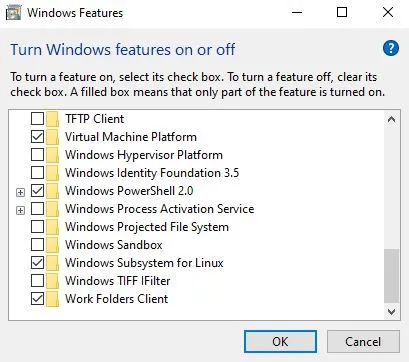Viewport: 409px width, 362px height.
Task: Select the Work Folders Client folder icon
Action: point(52,299)
